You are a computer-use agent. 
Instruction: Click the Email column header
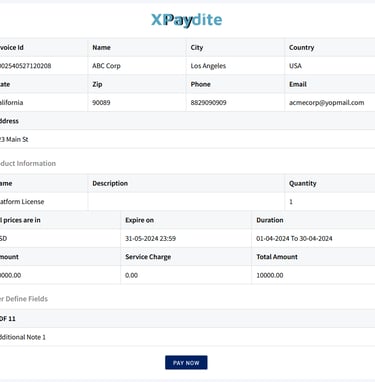(298, 84)
